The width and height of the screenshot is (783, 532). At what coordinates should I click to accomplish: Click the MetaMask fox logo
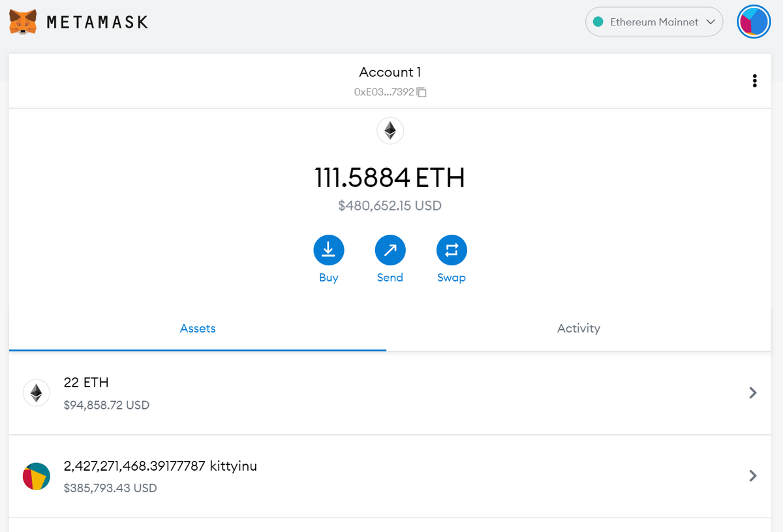click(x=23, y=22)
